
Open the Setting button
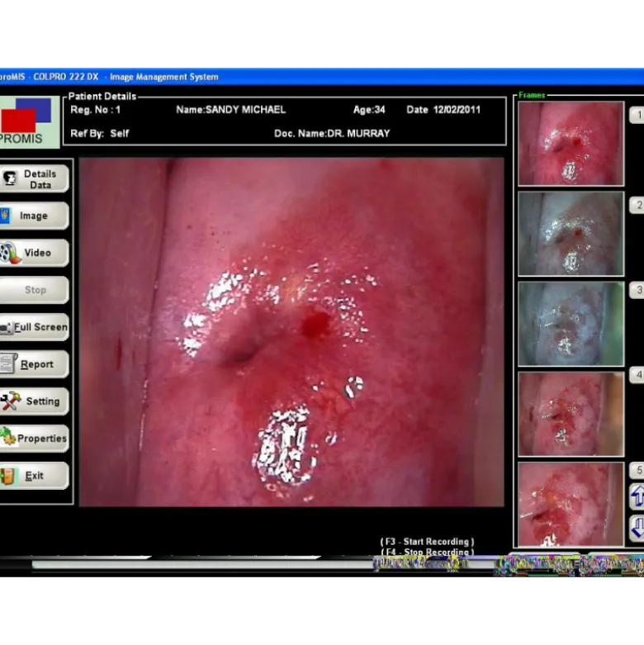tap(34, 401)
